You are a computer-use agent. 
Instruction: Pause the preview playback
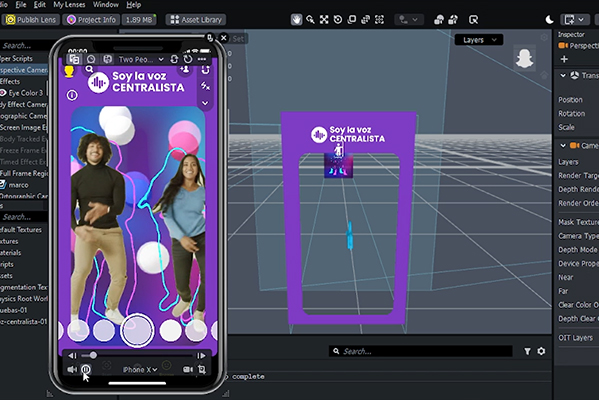(86, 369)
